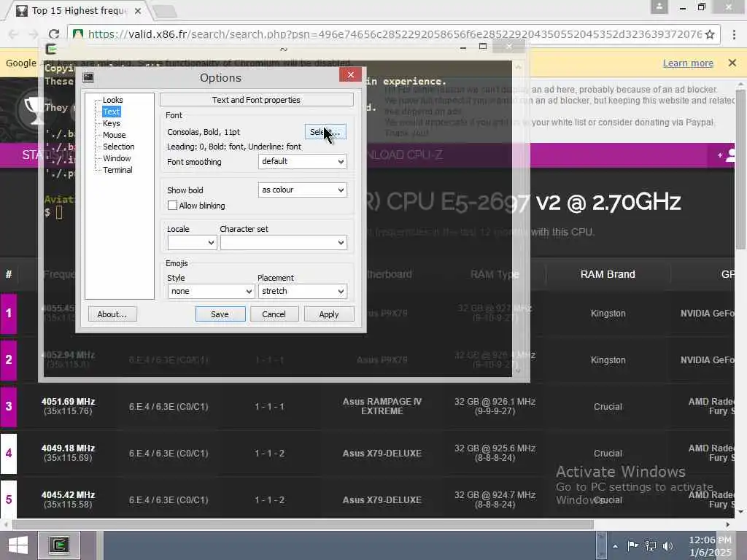Click the Select... font button
Viewport: 747px width, 560px height.
click(325, 132)
